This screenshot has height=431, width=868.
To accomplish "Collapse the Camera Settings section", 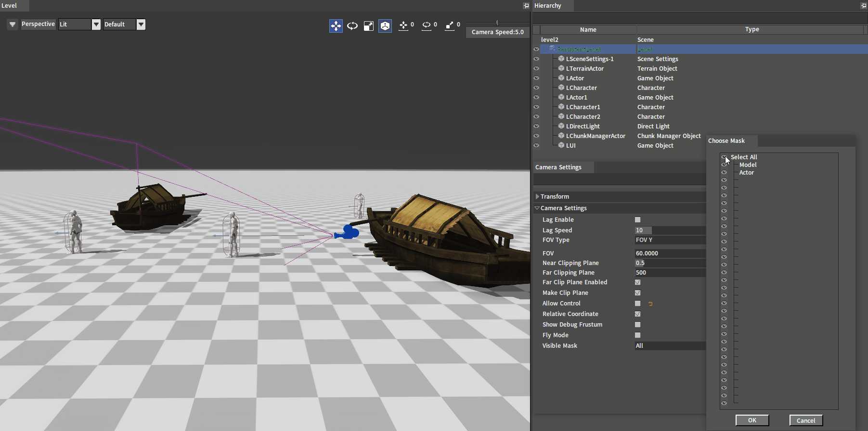I will point(537,208).
